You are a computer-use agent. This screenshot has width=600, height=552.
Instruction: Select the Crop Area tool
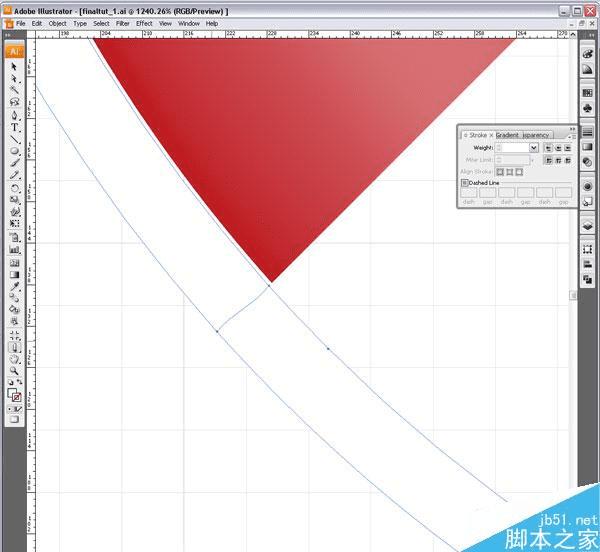tap(14, 335)
